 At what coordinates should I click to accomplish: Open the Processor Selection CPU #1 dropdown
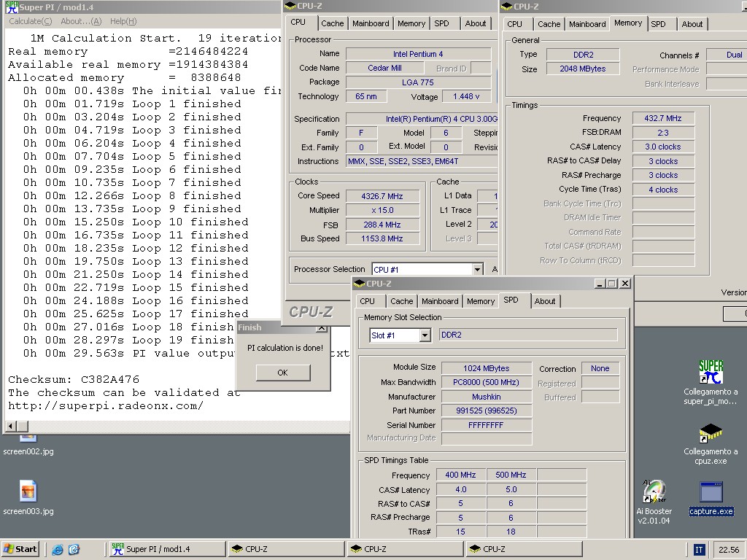tap(477, 270)
